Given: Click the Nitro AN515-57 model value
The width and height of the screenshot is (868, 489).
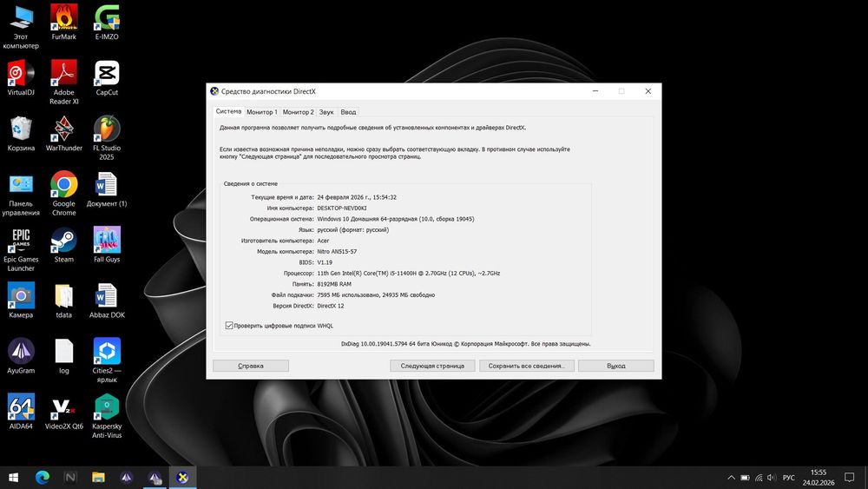Looking at the screenshot, I should (337, 251).
